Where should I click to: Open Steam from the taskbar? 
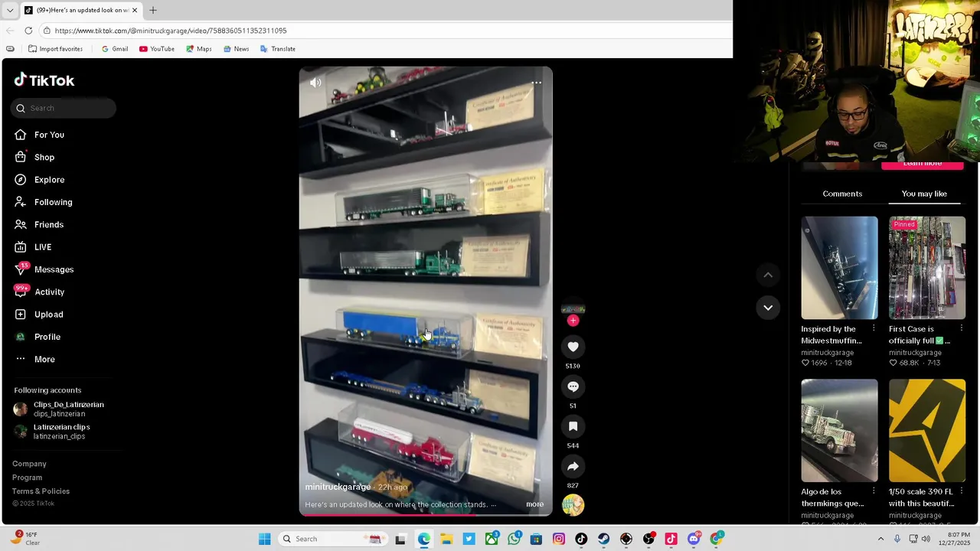[x=604, y=539]
